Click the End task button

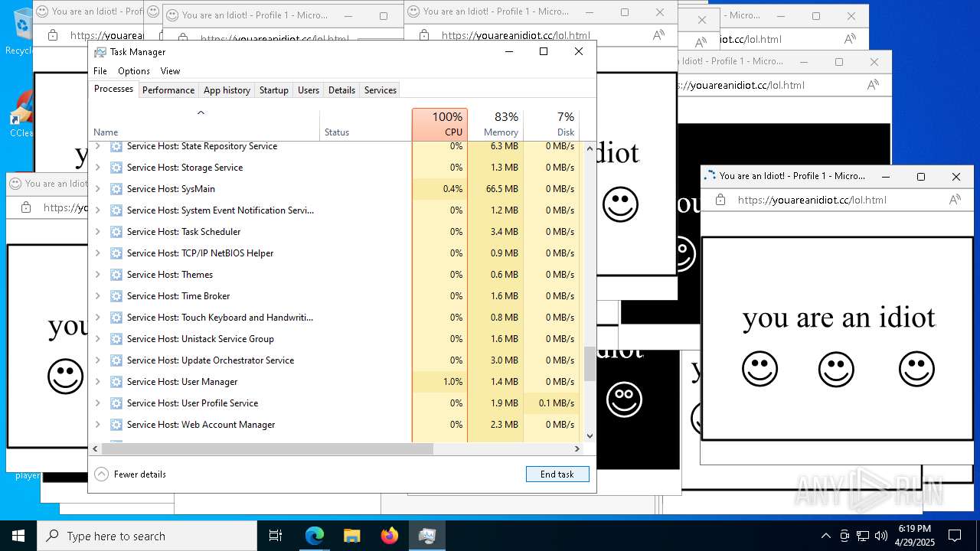pos(557,474)
